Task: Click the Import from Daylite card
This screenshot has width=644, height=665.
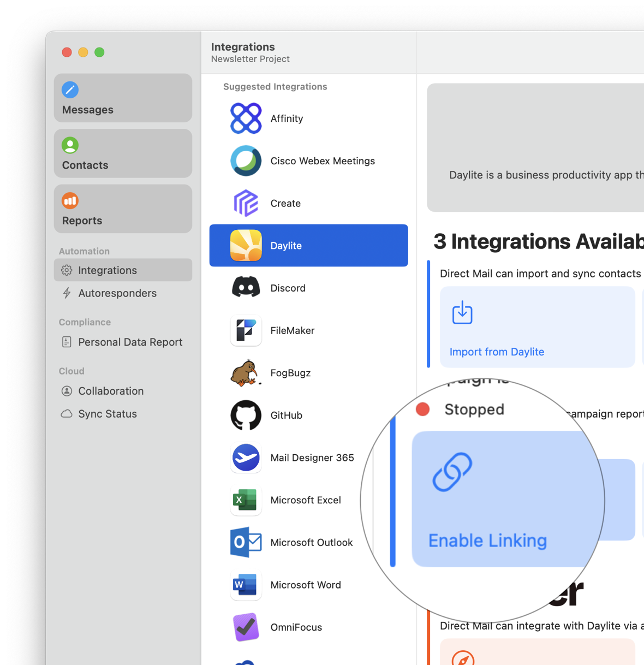Action: point(538,327)
